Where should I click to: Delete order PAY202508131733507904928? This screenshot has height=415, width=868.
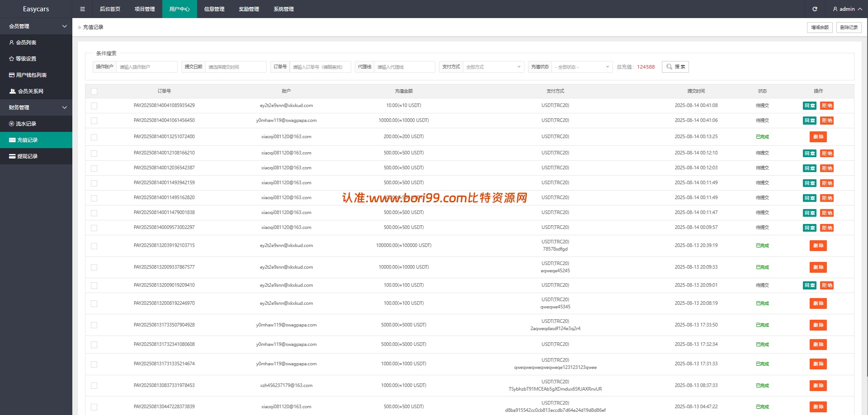818,325
